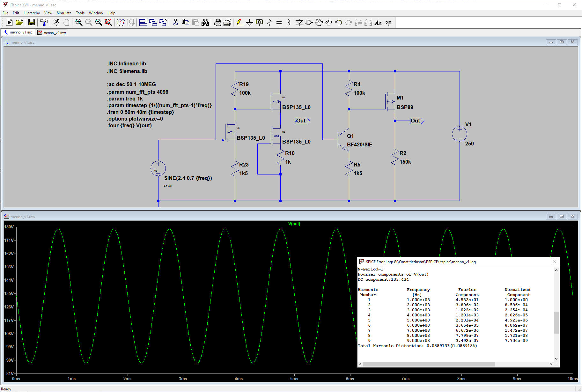The width and height of the screenshot is (582, 392).
Task: Click the Redo arrow icon
Action: click(x=348, y=22)
